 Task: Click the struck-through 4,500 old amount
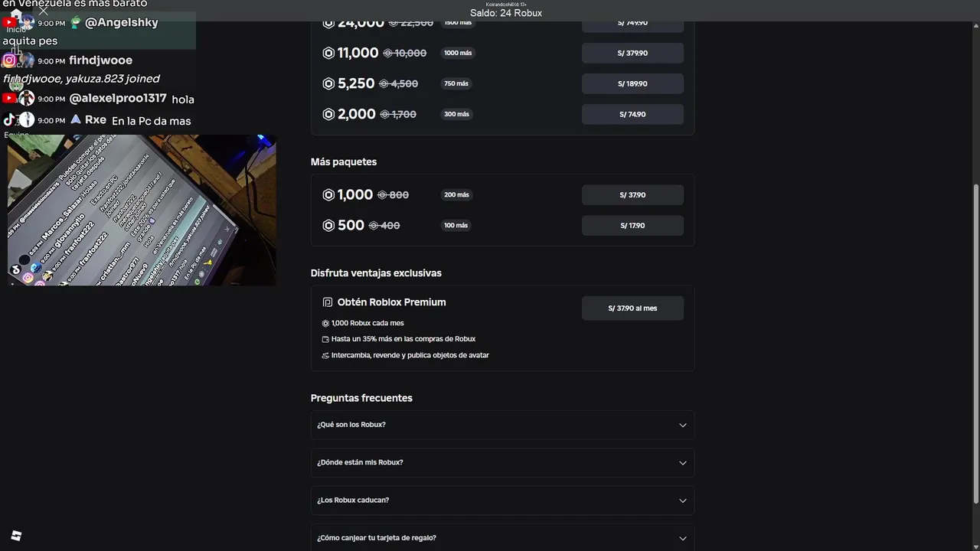pyautogui.click(x=399, y=83)
